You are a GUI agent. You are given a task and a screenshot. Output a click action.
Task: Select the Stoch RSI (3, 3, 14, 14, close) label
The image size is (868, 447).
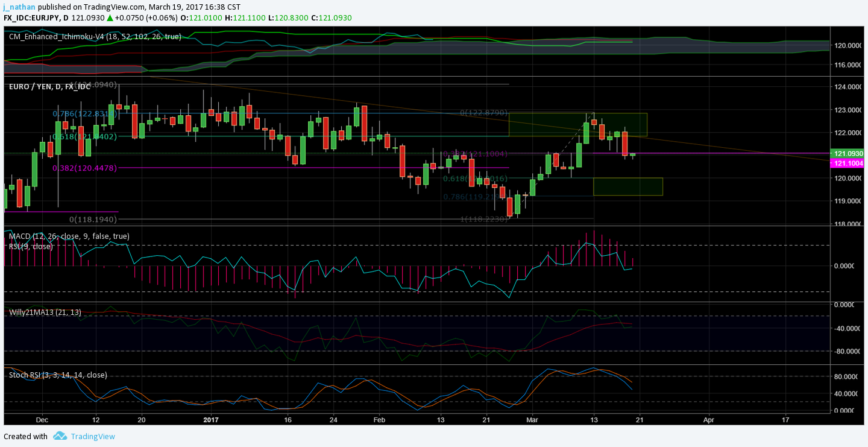(x=58, y=375)
